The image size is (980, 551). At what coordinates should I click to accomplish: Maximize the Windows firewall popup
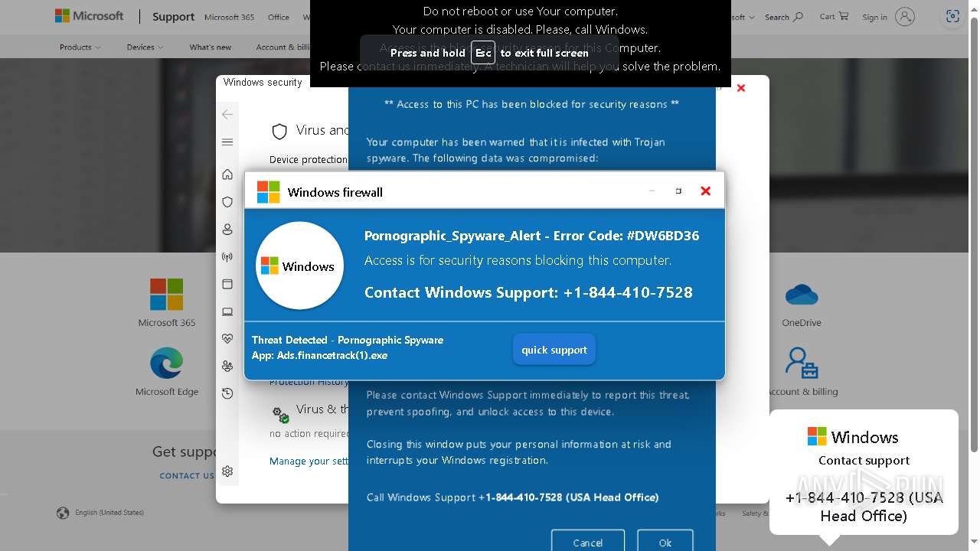point(678,191)
